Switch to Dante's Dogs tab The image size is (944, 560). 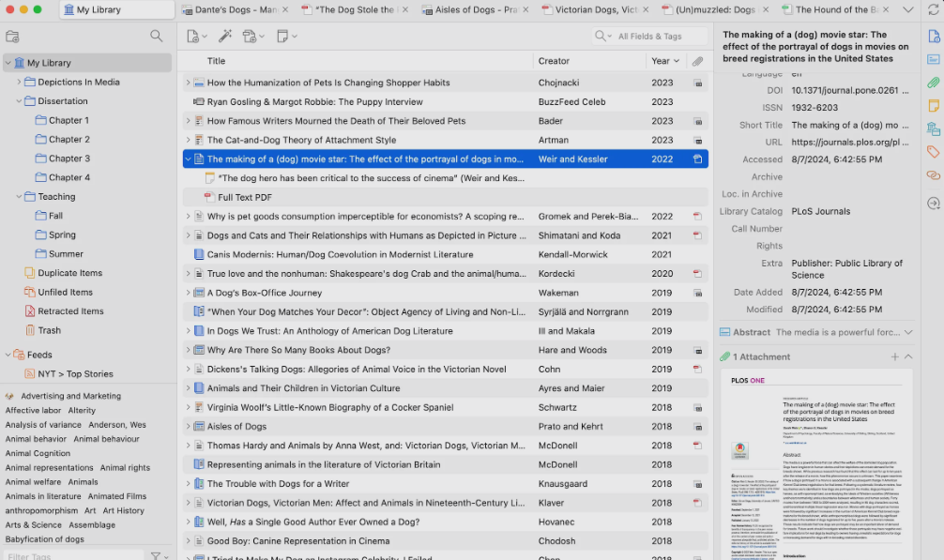[235, 9]
